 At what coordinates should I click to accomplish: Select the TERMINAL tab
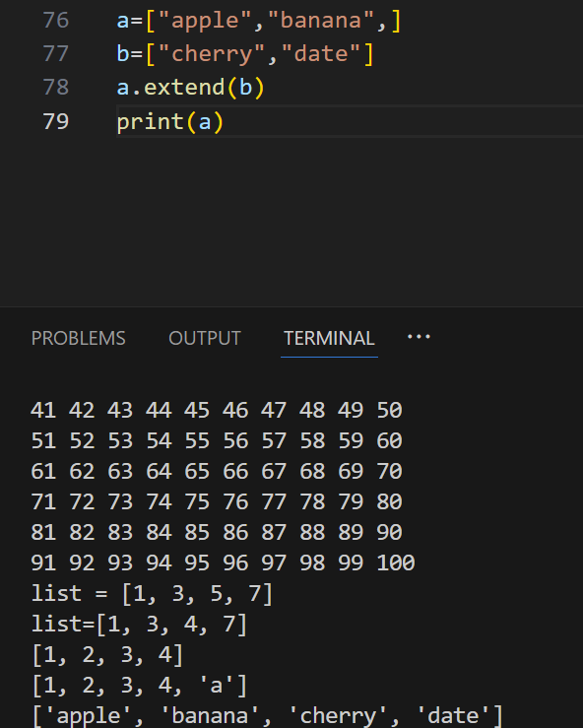tap(329, 339)
